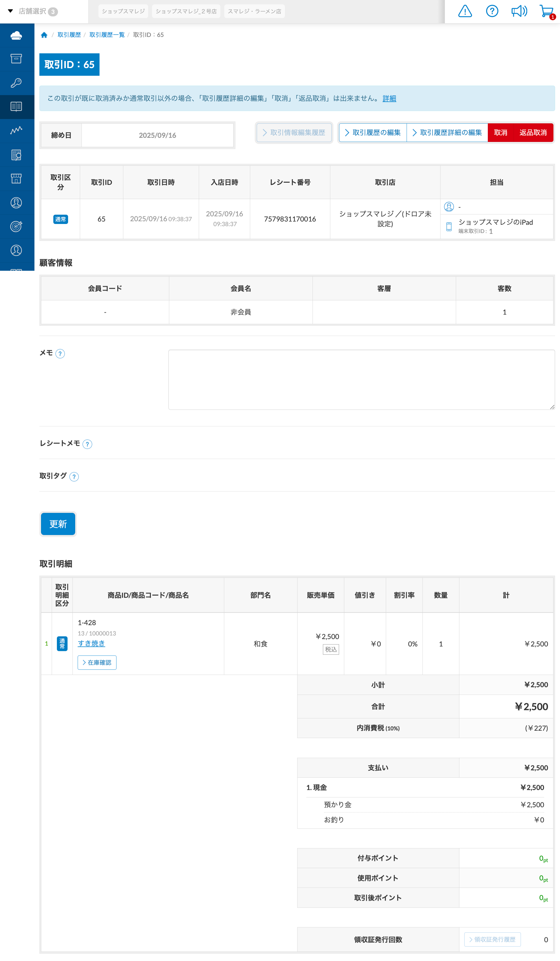Click the 取引タグ help question mark icon
The width and height of the screenshot is (560, 961).
click(x=74, y=476)
